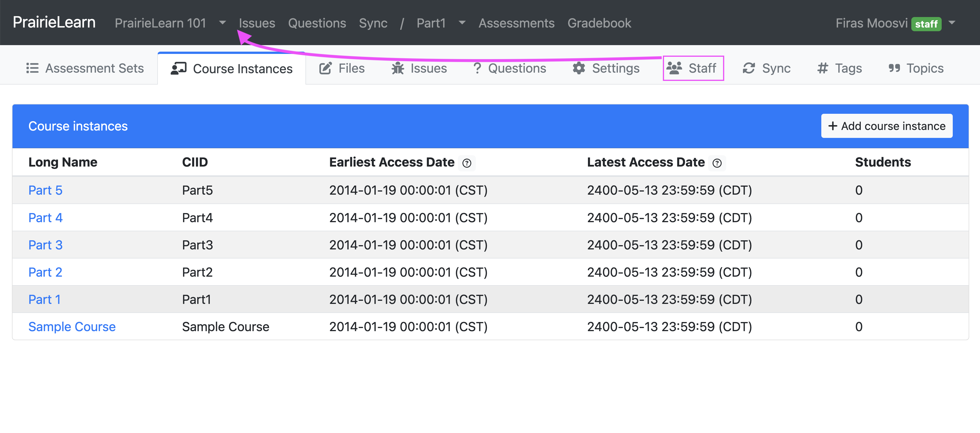Click the Sync refresh icon

(749, 68)
